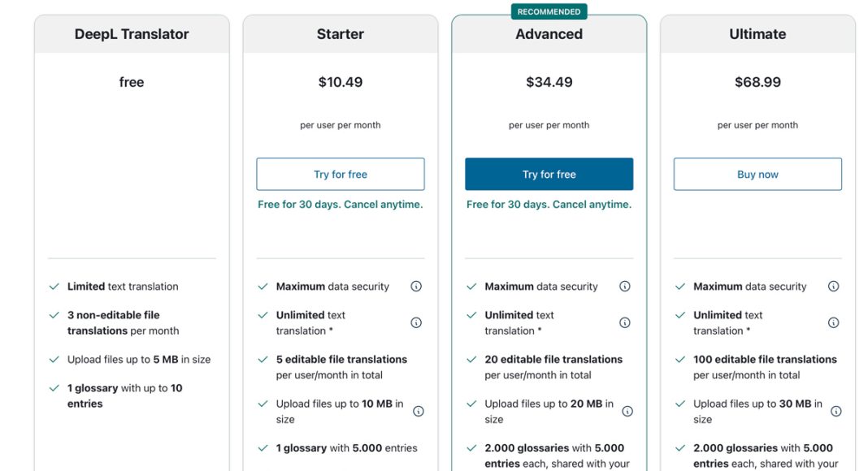Viewport: 868px width, 471px height.
Task: Click info icon for Starter 10 MB upload
Action: (419, 411)
